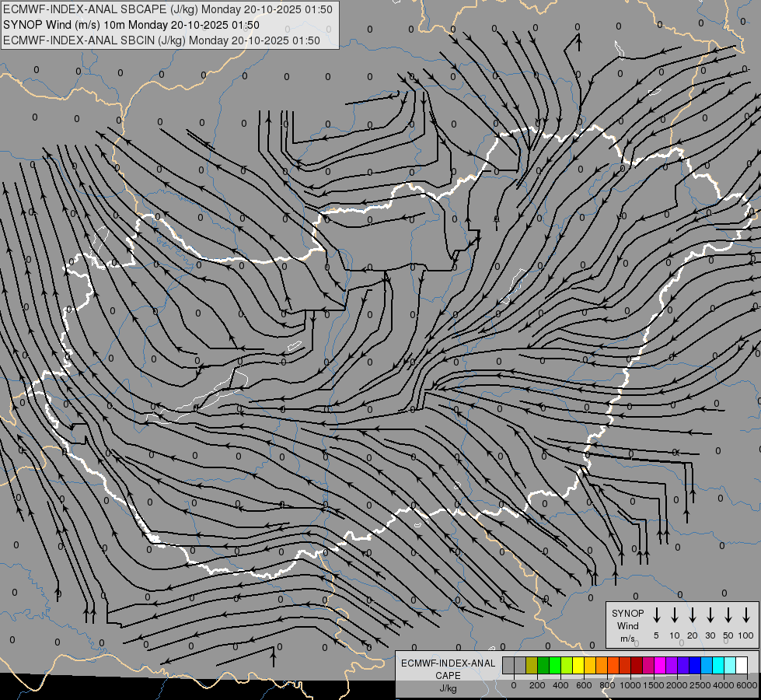Pick the olive CAPE legend swatch
This screenshot has height=700, width=761.
[532, 665]
